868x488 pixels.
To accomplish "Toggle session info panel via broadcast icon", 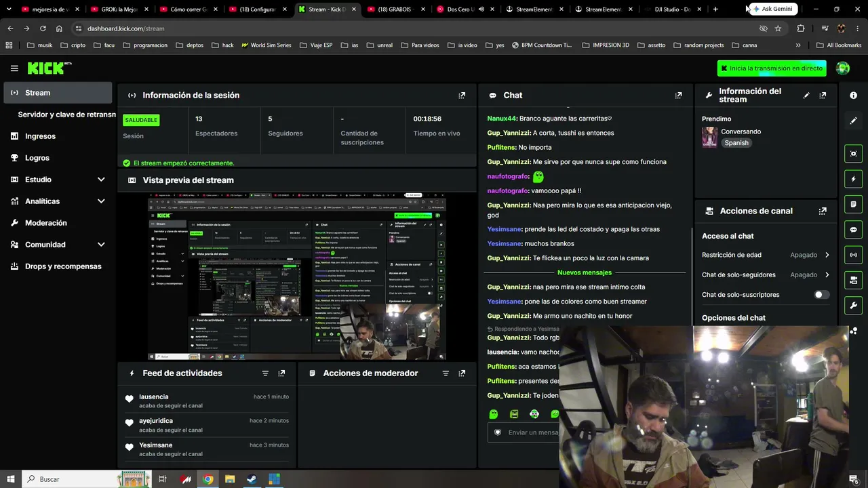I will 853,255.
